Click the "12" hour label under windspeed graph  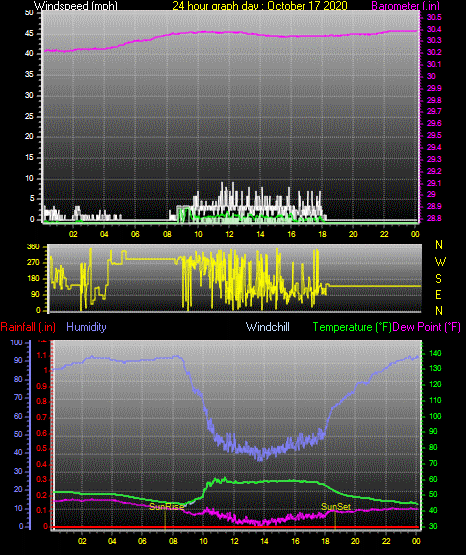229,234
